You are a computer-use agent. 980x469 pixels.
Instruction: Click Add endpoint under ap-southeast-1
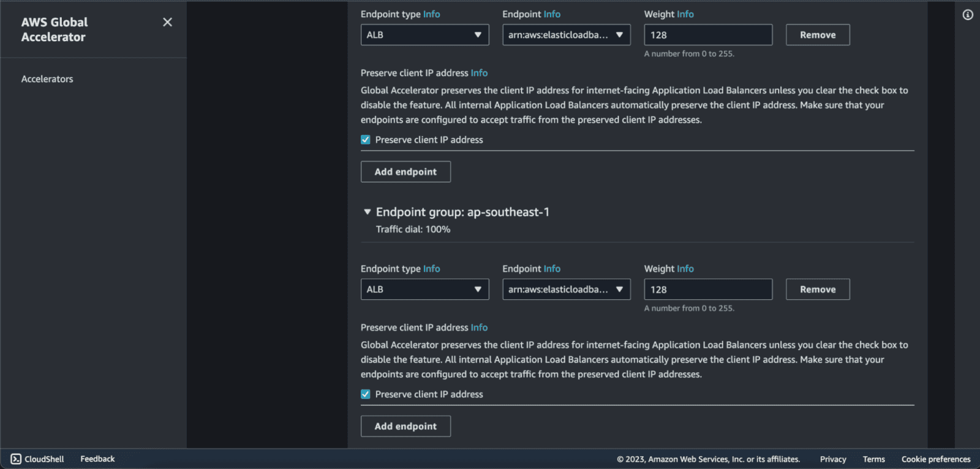click(405, 426)
